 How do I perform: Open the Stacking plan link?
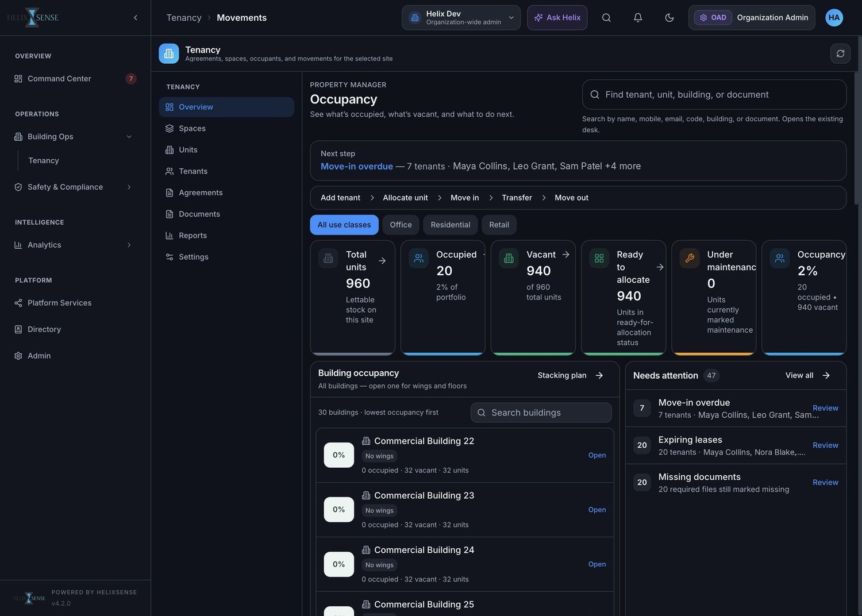click(x=570, y=375)
